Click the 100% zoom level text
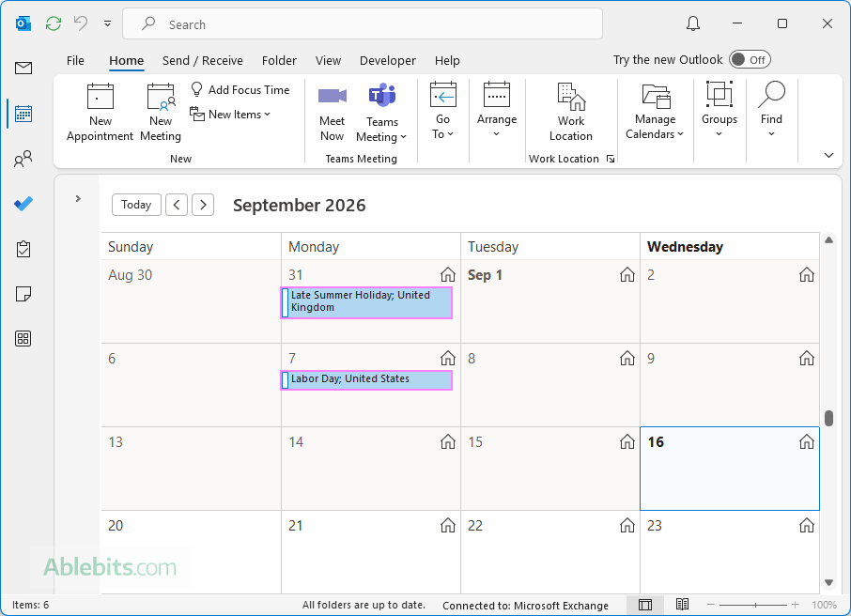Image resolution: width=851 pixels, height=616 pixels. point(824,605)
